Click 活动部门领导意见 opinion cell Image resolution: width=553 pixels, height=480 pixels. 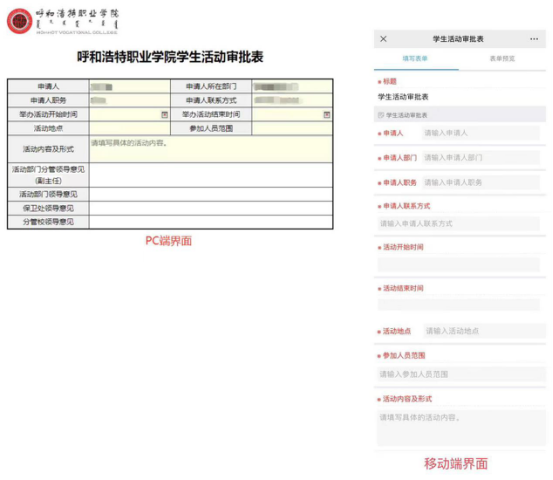coord(211,194)
